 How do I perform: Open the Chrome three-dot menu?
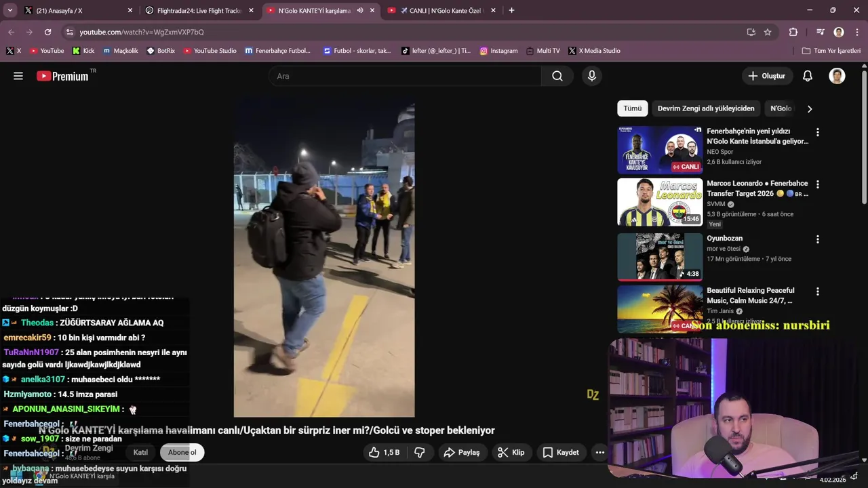click(x=856, y=32)
